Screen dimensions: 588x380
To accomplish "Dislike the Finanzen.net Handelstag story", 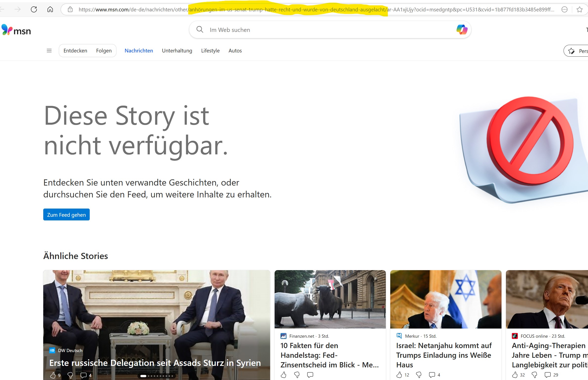I will pyautogui.click(x=297, y=375).
